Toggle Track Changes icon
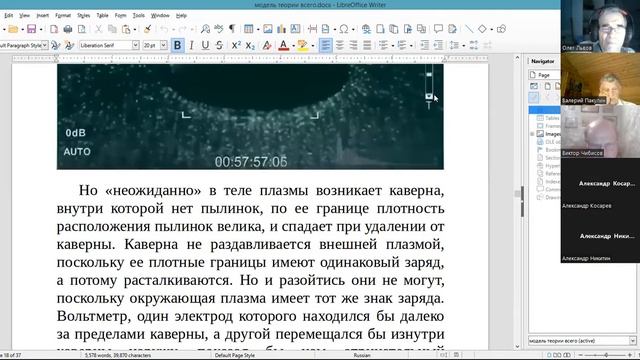640x360 pixels. click(452, 29)
